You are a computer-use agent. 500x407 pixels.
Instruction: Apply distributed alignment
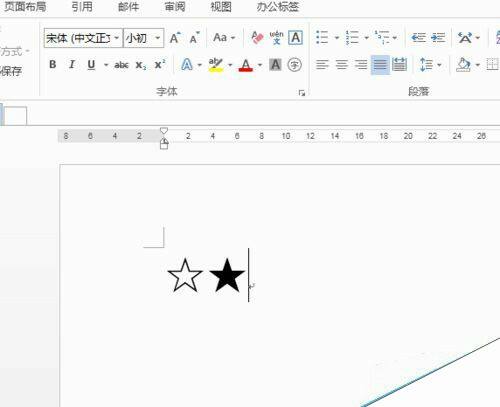coord(399,64)
